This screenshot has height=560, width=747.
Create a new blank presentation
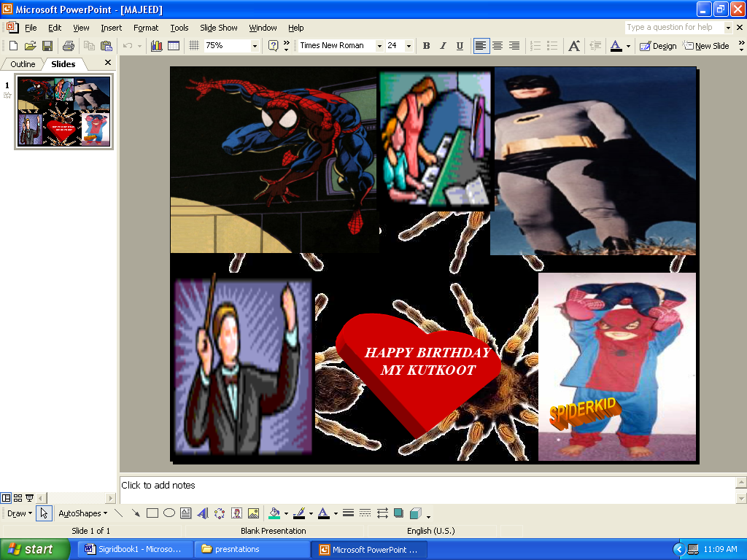pos(13,46)
